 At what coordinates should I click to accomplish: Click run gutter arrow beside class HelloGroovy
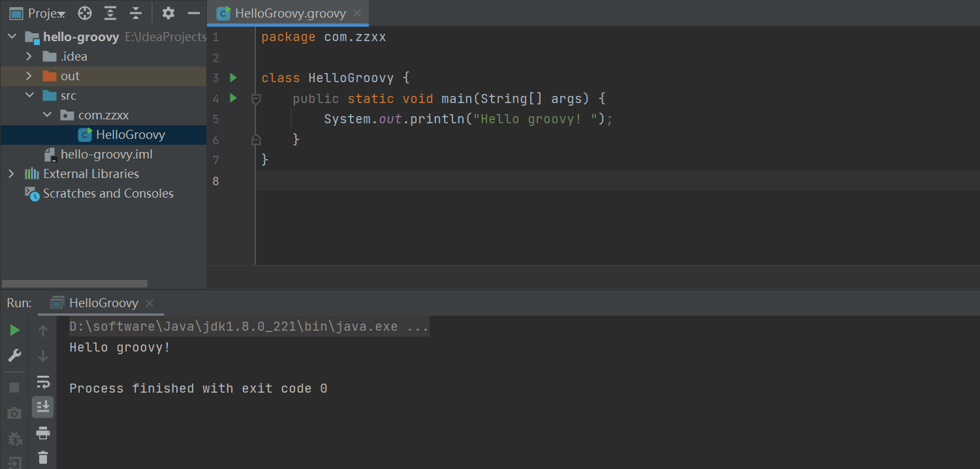pos(234,78)
